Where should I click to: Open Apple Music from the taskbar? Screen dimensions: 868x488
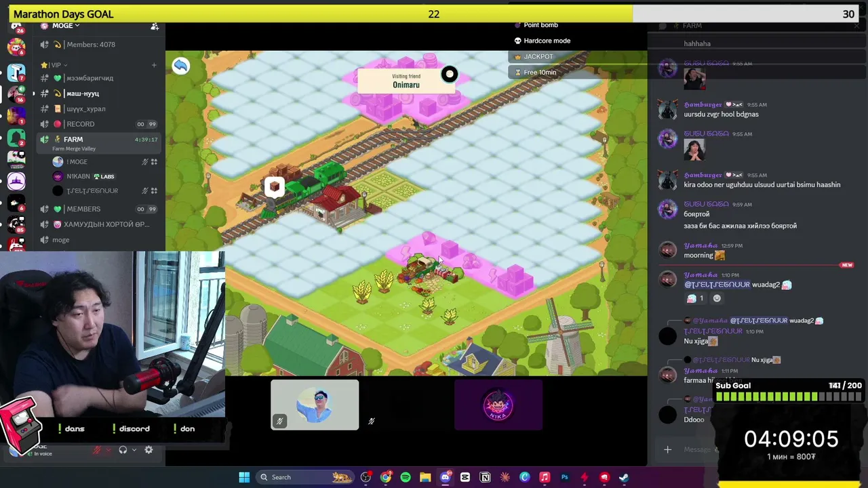tap(545, 477)
